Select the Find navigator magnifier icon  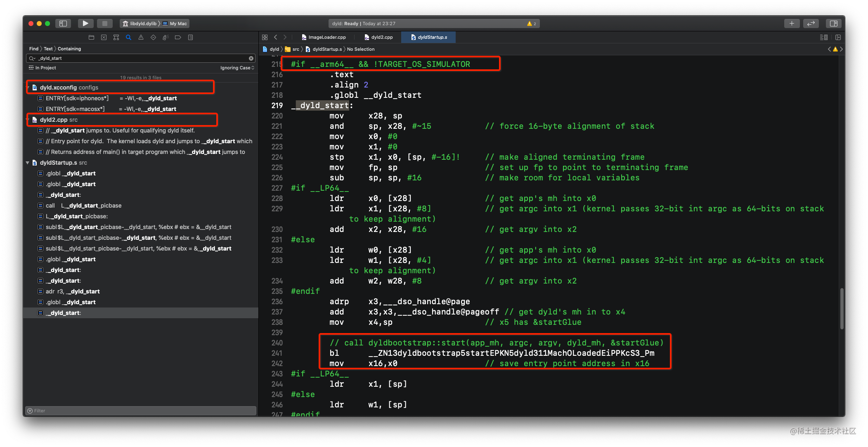tap(129, 38)
